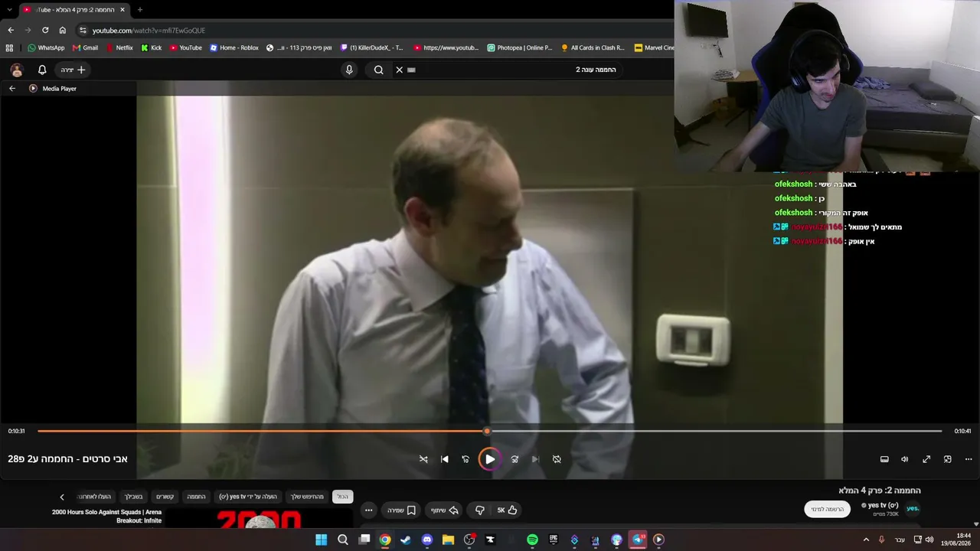Open the Windows Start menu
Screen dimensions: 980x551
tap(322, 540)
